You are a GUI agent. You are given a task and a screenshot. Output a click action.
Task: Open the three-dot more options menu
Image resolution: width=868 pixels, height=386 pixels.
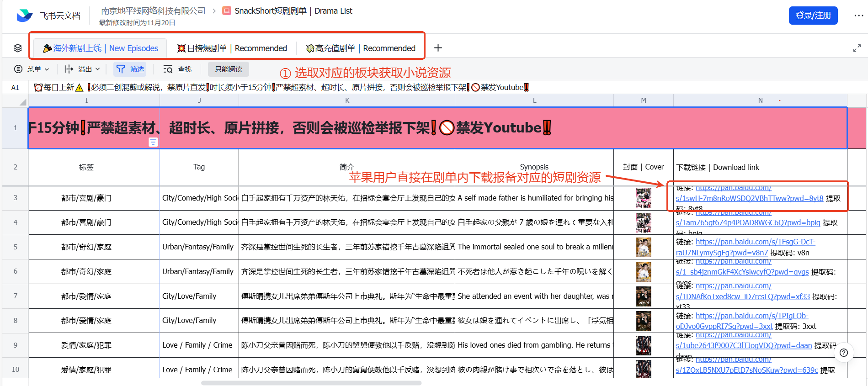pos(858,16)
